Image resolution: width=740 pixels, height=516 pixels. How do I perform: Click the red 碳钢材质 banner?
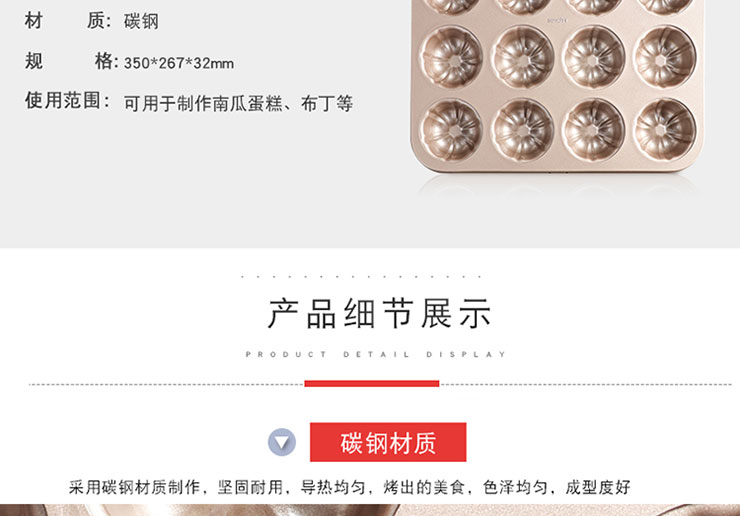coord(388,442)
